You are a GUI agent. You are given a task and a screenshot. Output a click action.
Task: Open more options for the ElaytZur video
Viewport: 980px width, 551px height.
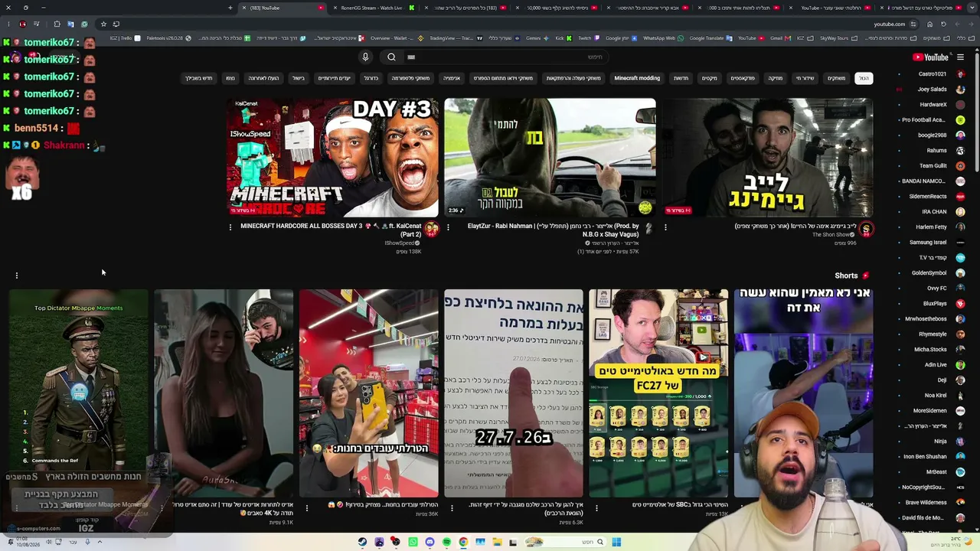pyautogui.click(x=448, y=227)
